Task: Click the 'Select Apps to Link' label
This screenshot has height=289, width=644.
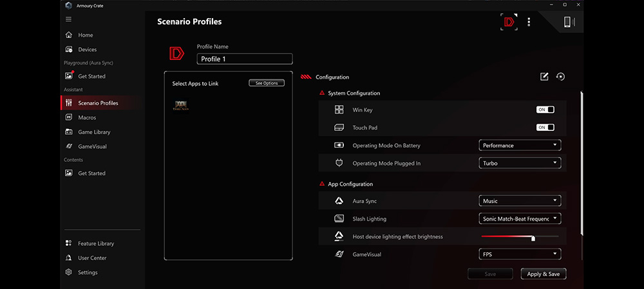Action: click(196, 84)
